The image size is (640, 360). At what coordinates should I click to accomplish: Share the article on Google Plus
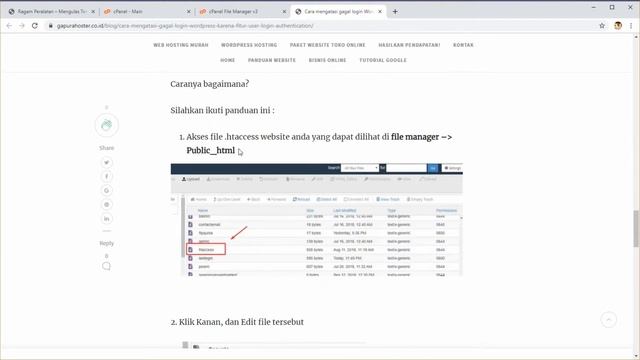click(107, 191)
